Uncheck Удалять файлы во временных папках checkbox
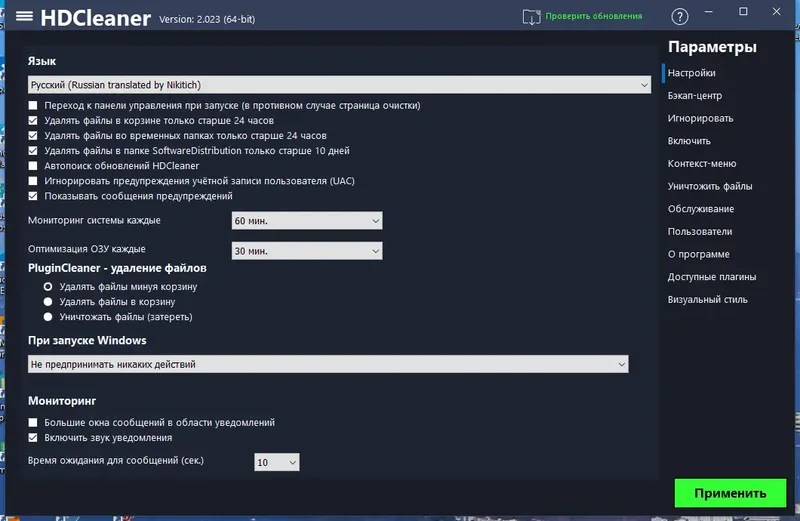Screen dimensions: 800x521 point(33,136)
